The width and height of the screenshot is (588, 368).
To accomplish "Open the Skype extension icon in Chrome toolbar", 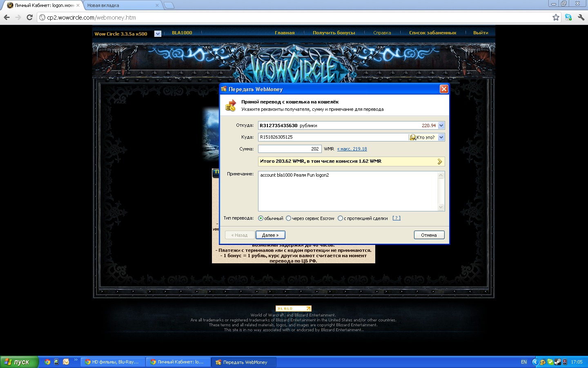I will 568,17.
